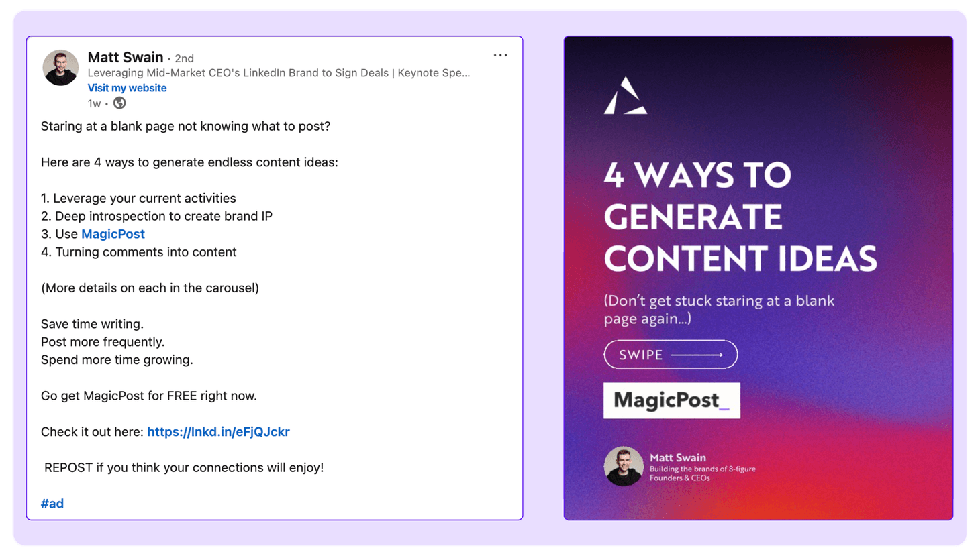Click the Visit my website link
The height and width of the screenshot is (560, 980).
pos(127,88)
